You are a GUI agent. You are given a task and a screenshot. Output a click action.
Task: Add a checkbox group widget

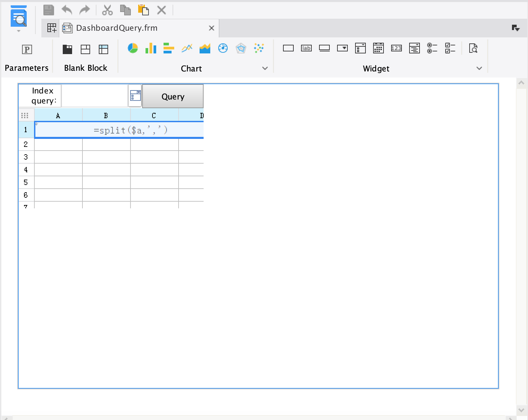click(451, 48)
